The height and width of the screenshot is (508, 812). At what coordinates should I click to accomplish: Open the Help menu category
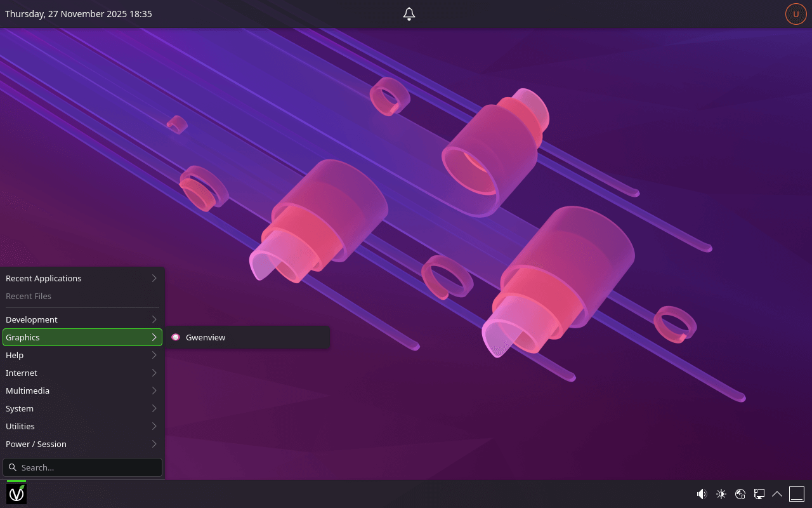point(82,355)
